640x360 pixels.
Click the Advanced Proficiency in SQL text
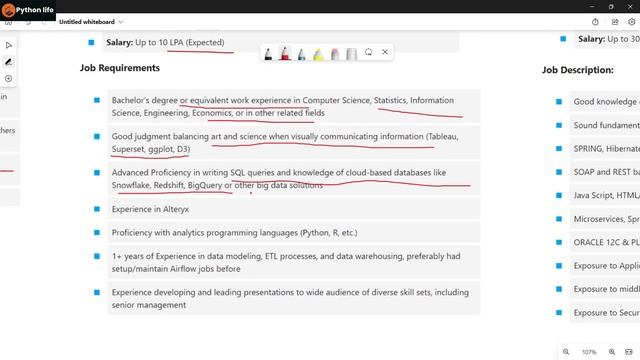pos(279,179)
